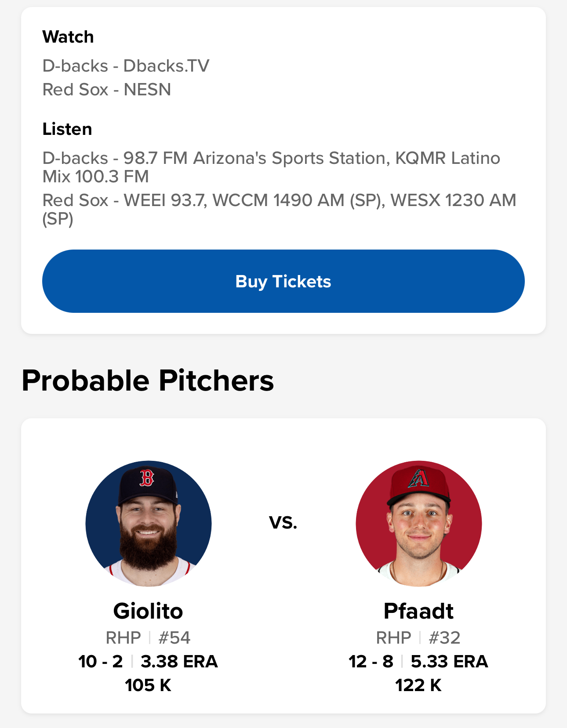Image resolution: width=567 pixels, height=728 pixels.
Task: Click the Probable Pitchers heading
Action: pos(148,380)
